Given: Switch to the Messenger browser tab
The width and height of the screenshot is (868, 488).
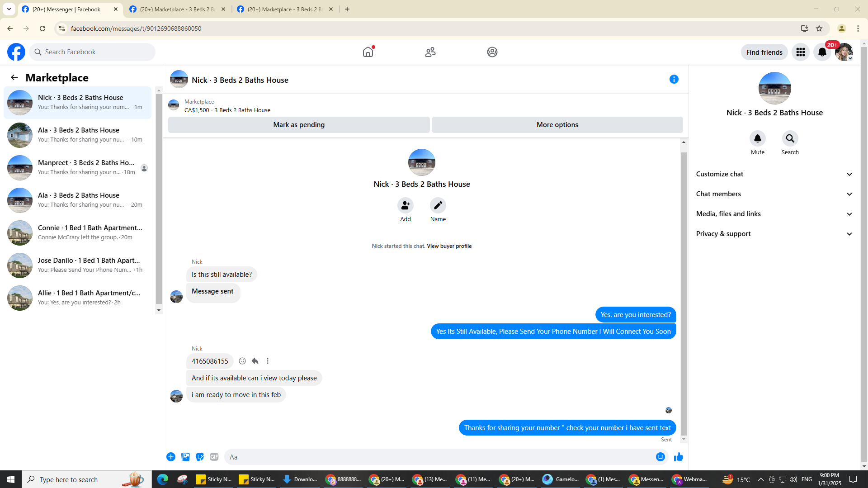Looking at the screenshot, I should click(71, 9).
